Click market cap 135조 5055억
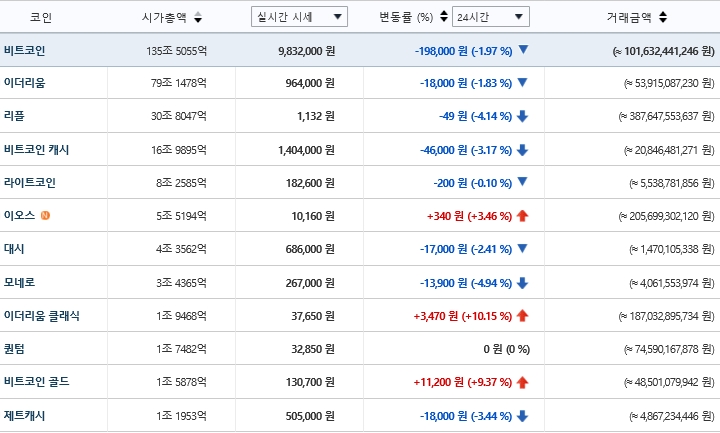This screenshot has height=433, width=720. [176, 51]
